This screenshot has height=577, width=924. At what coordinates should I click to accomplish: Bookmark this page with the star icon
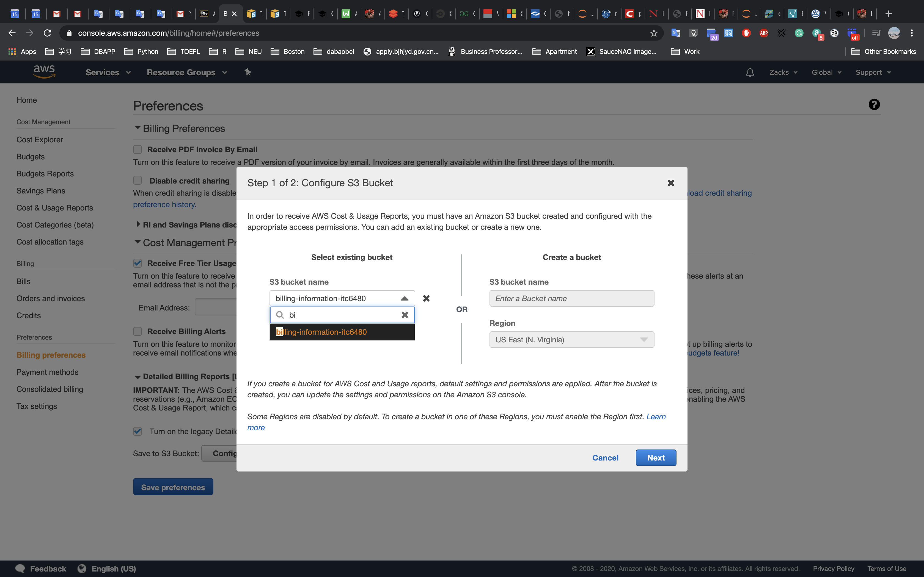pos(654,33)
